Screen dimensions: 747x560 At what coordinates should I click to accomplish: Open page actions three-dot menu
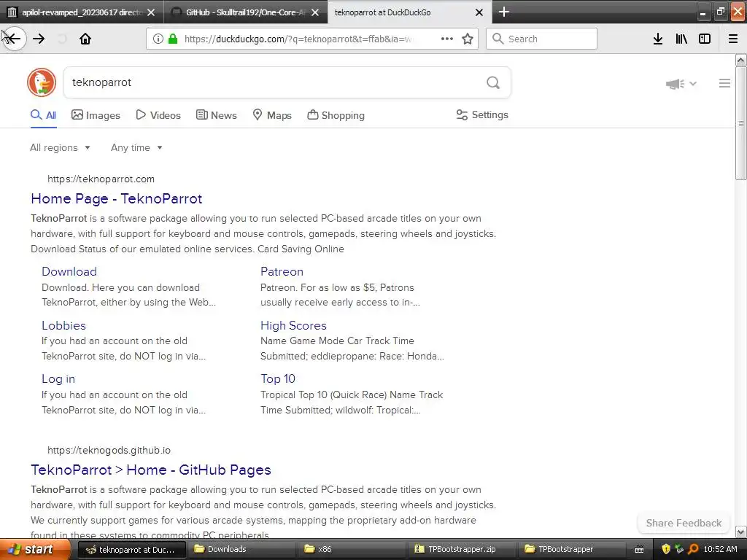click(447, 39)
